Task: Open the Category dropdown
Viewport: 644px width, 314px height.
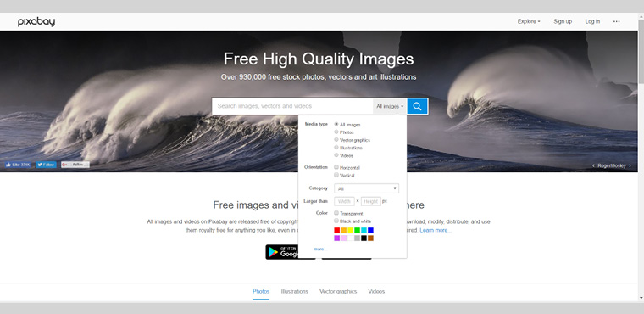Action: [366, 188]
